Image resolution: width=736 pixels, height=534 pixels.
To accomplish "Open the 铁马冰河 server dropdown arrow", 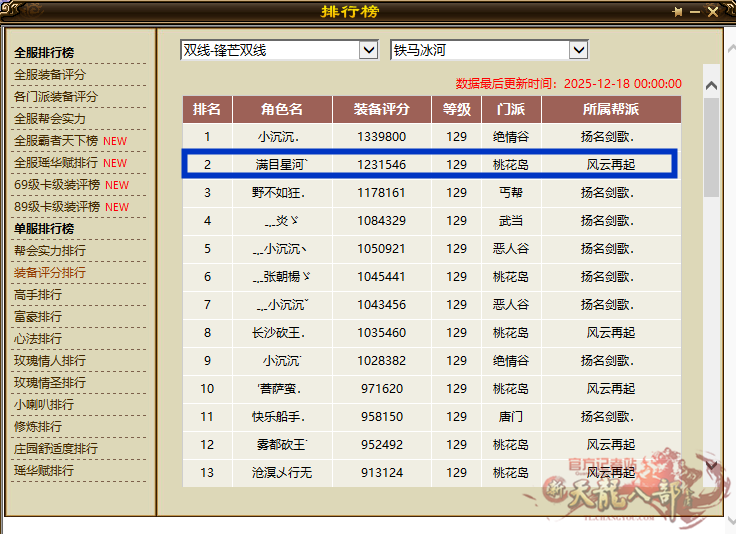I will pos(579,50).
